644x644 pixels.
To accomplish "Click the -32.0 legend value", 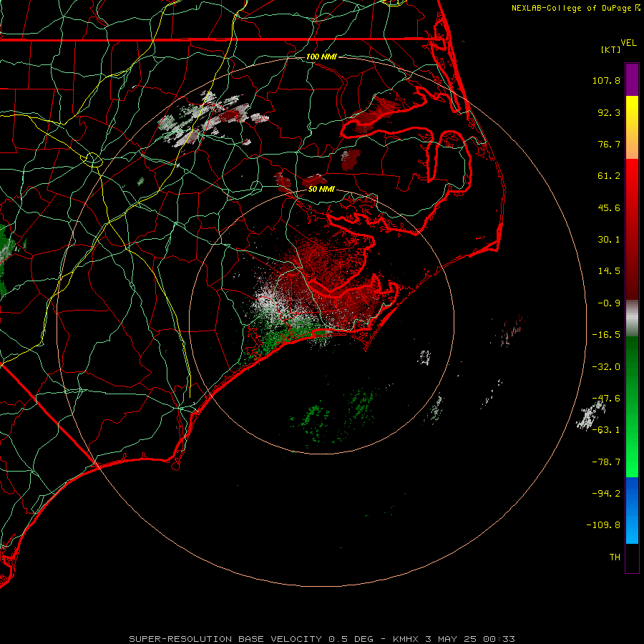I will 606,367.
